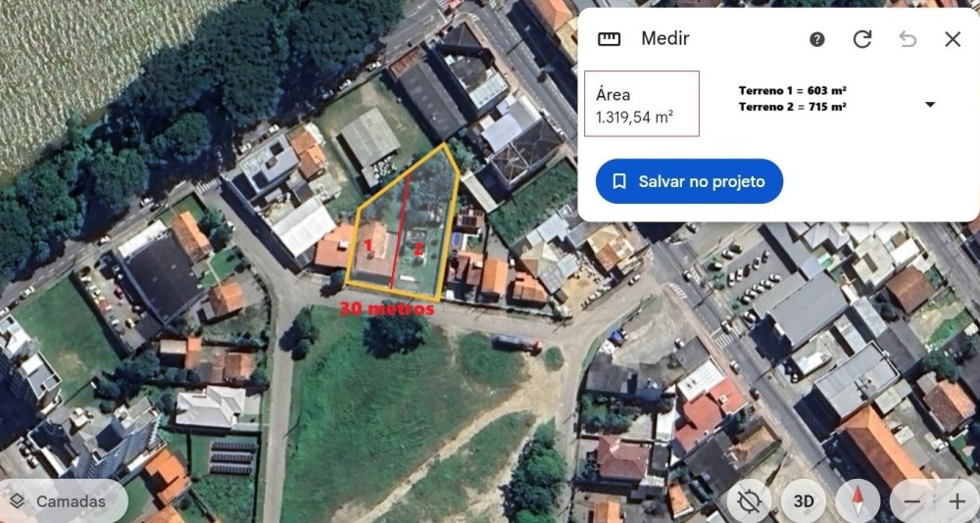
Task: Undo last measurement point arrow
Action: coord(907,39)
